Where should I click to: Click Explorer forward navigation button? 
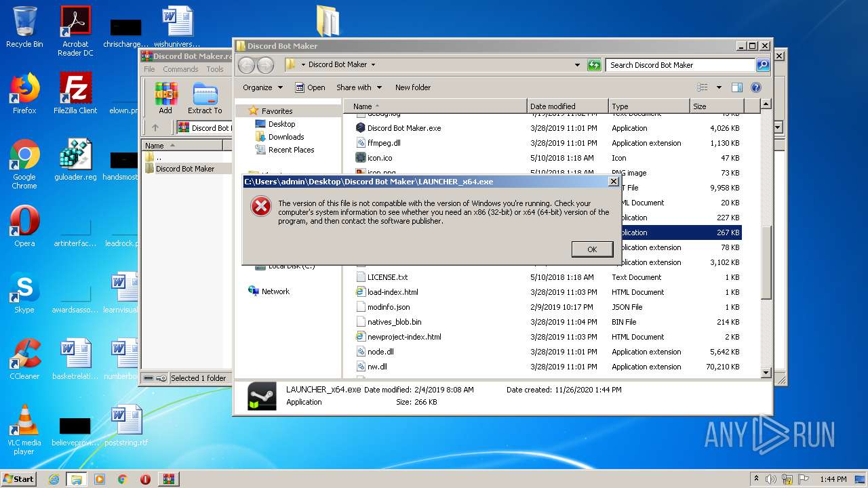point(265,65)
